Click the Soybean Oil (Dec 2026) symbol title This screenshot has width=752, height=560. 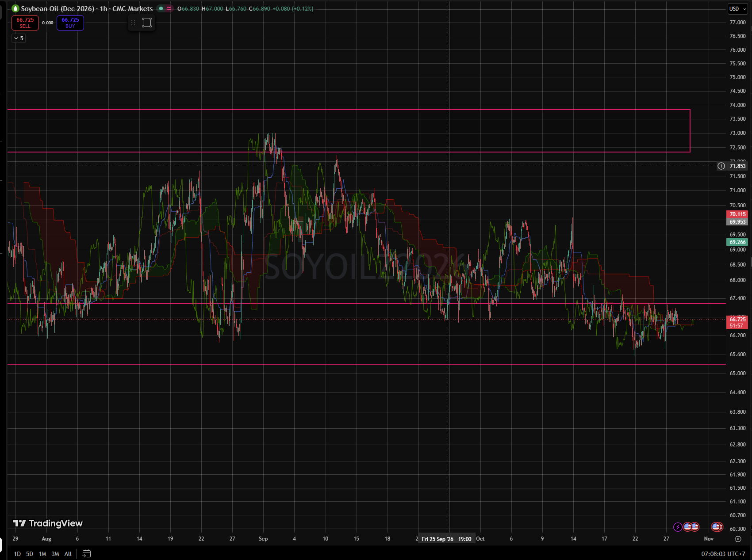pos(58,8)
